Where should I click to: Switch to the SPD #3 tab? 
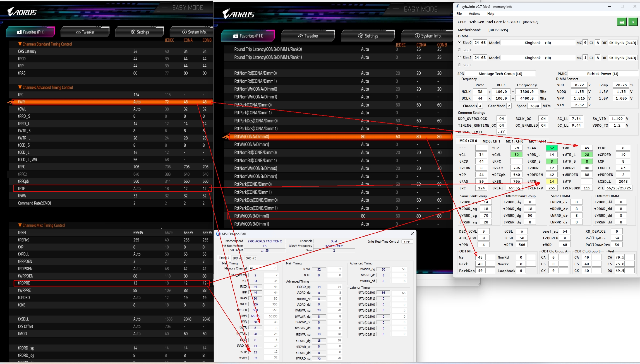tap(251, 258)
